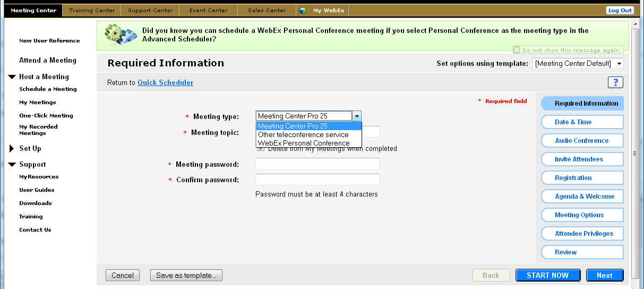Viewport: 644px width, 289px height.
Task: Go to Required Information step
Action: pos(582,104)
